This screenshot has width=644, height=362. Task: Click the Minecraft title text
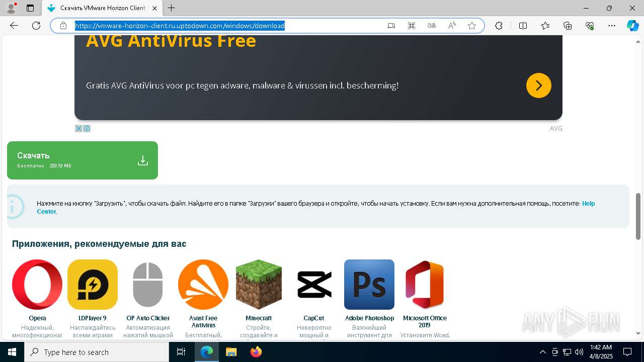(x=259, y=318)
